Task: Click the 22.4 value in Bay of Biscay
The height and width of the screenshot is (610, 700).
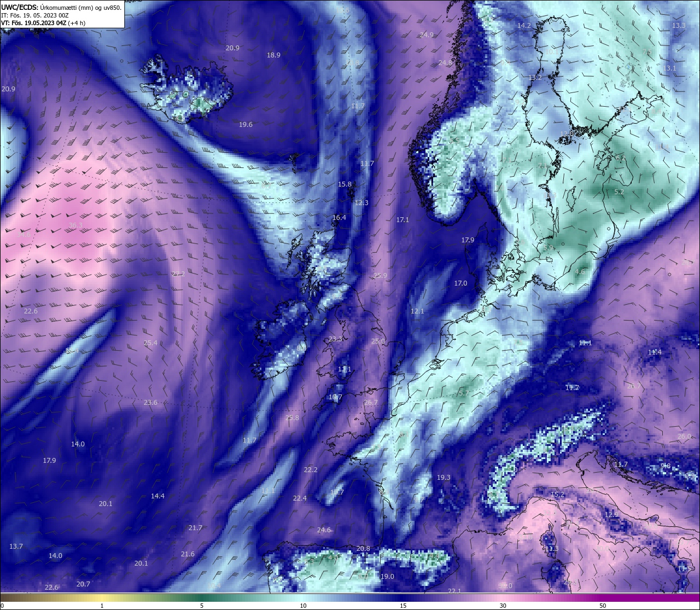Action: click(x=300, y=498)
